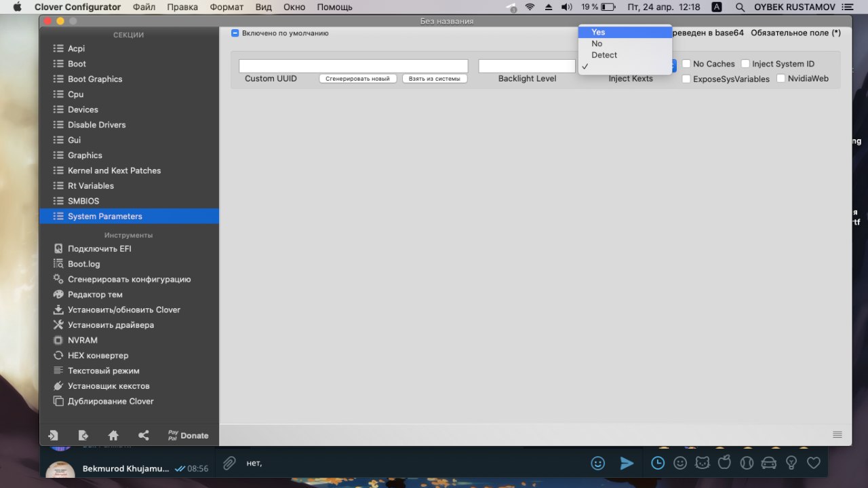Select Telegram heart symbols emoji tab

[x=814, y=463]
